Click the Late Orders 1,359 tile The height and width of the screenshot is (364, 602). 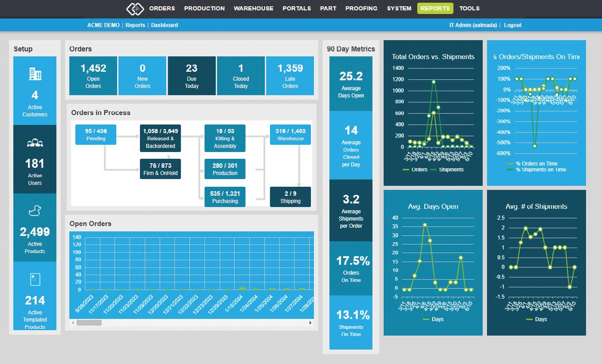(x=290, y=76)
